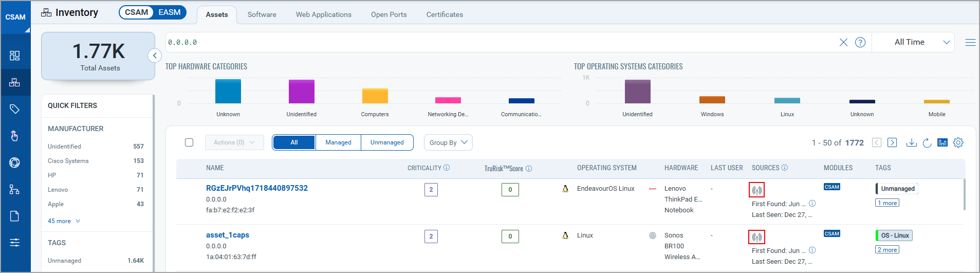Toggle the charts view icon
Viewport: 980px width, 273px height.
coord(942,142)
